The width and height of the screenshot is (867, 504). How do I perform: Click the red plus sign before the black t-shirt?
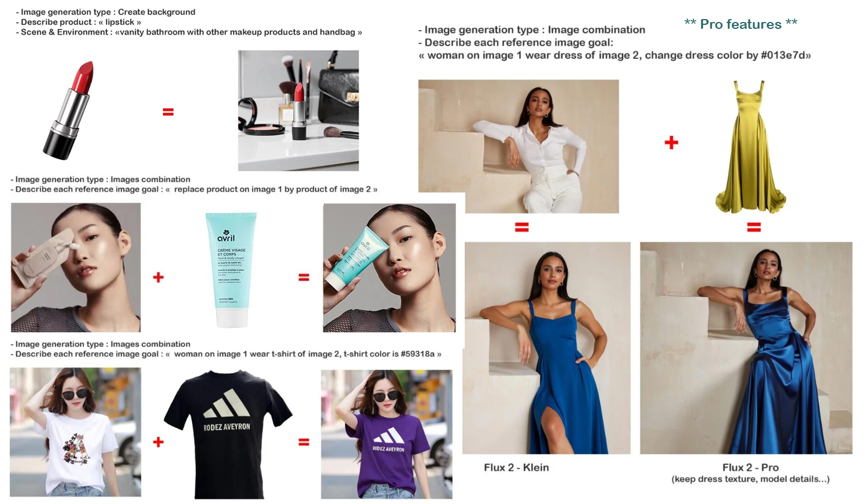click(x=158, y=442)
